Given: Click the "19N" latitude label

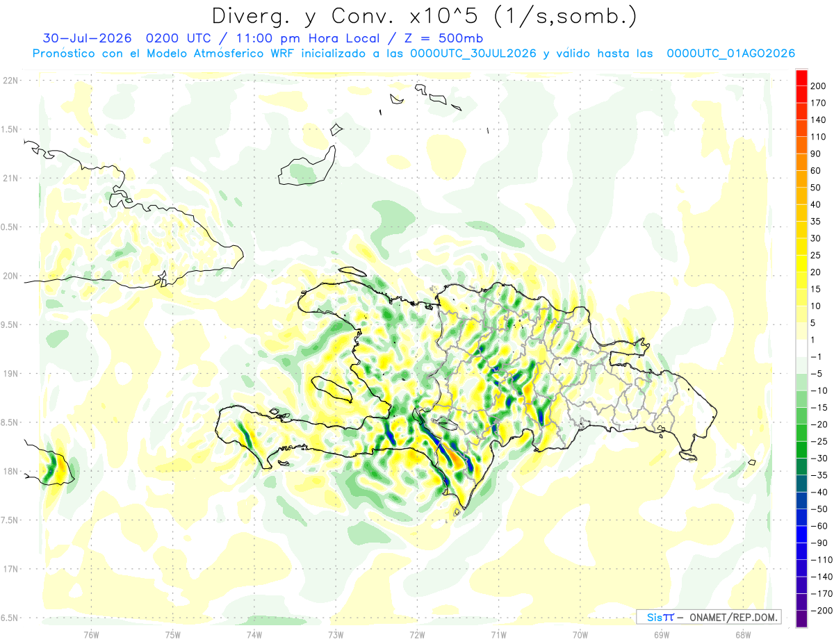Looking at the screenshot, I should (10, 374).
